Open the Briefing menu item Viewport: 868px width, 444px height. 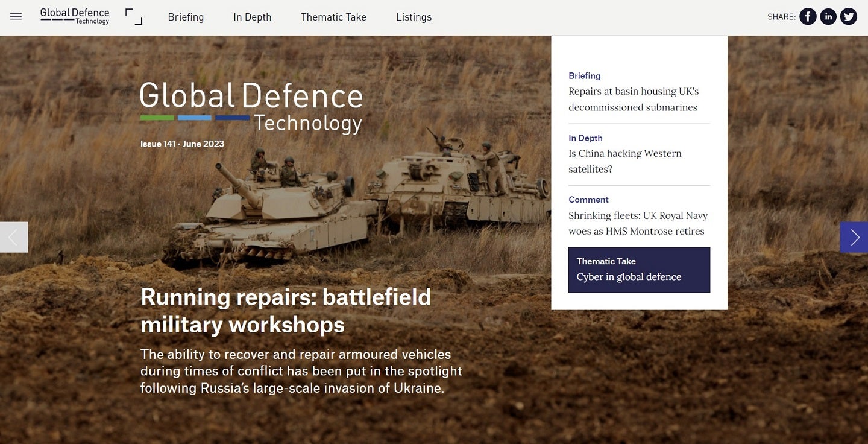[186, 17]
